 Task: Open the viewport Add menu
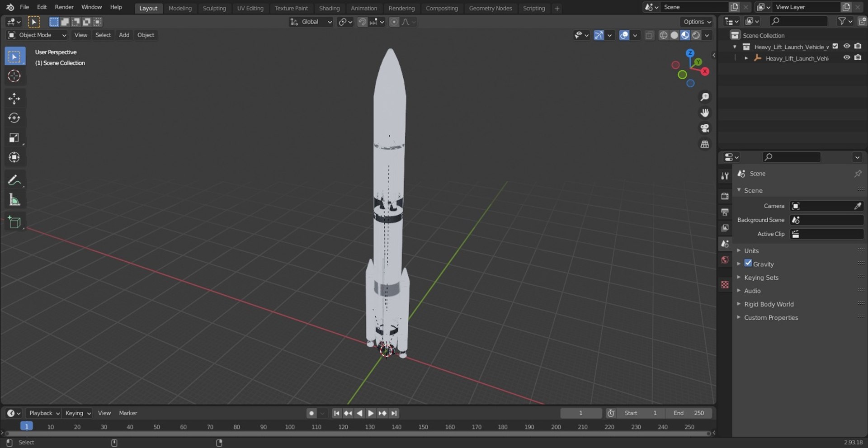tap(124, 35)
